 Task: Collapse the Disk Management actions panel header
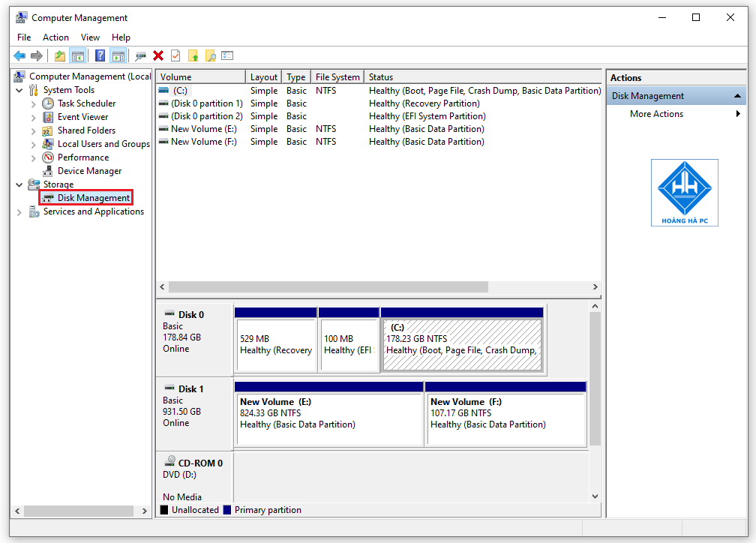coord(737,95)
